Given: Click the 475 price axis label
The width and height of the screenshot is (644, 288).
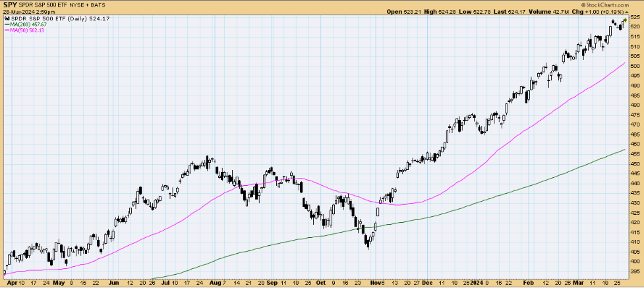Looking at the screenshot, I should [634, 115].
